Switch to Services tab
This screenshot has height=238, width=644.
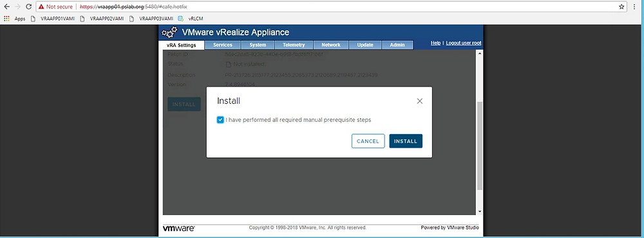pyautogui.click(x=223, y=45)
